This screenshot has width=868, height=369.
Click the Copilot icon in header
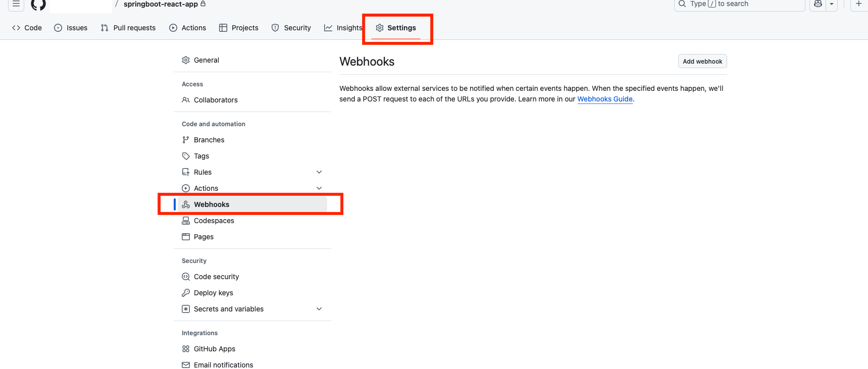[818, 4]
